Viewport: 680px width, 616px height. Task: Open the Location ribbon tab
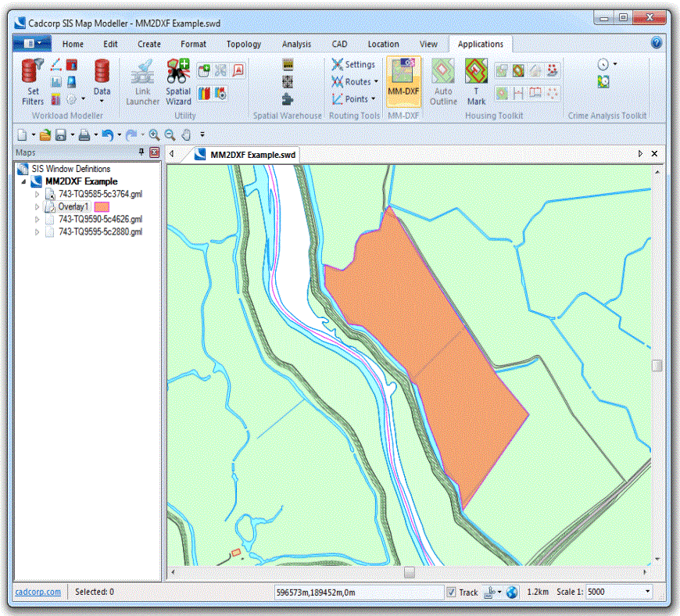[383, 45]
